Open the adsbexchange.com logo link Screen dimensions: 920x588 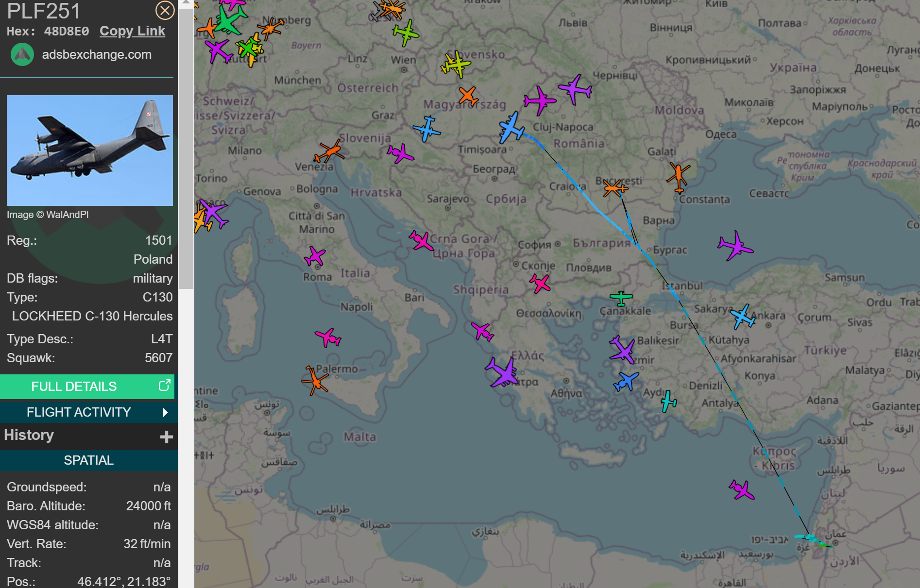[x=22, y=54]
